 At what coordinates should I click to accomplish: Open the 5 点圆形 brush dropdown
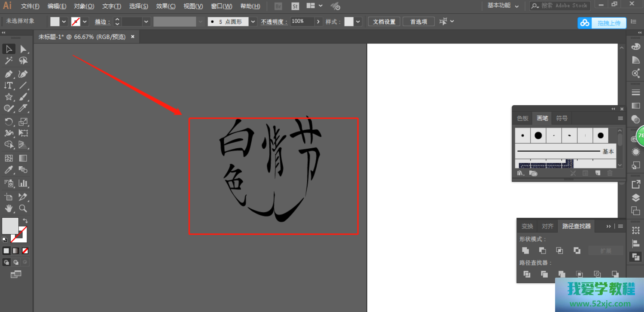coord(253,21)
